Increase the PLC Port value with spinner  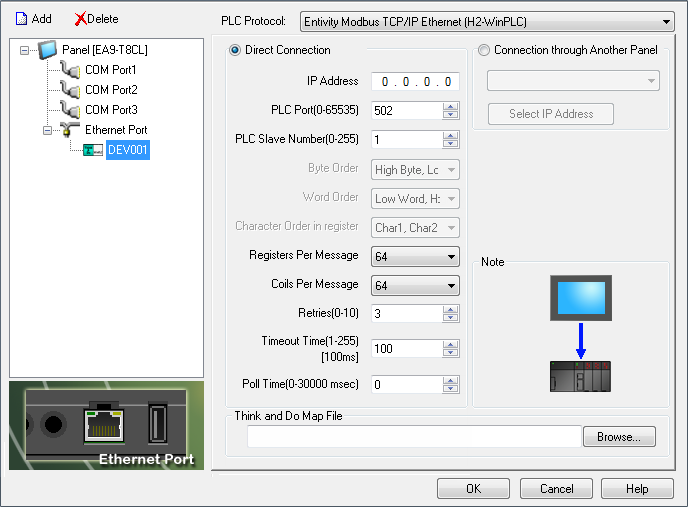(451, 107)
